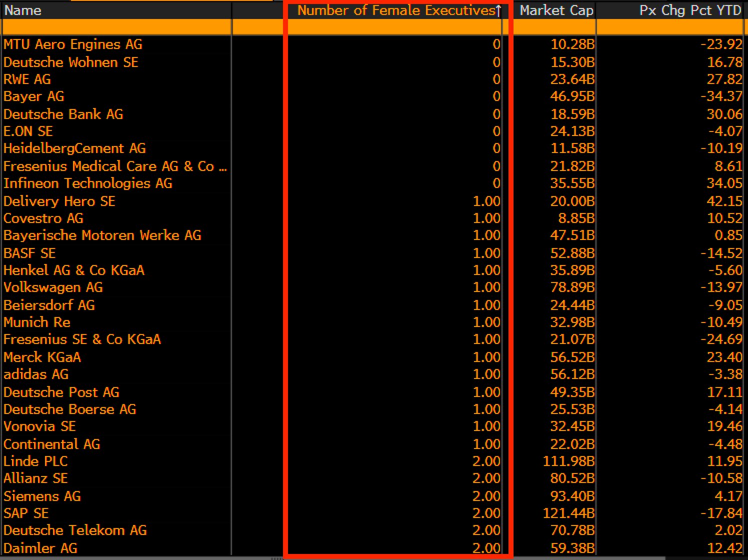Click Infineon YTD change 34.05
The width and height of the screenshot is (748, 560).
(x=724, y=183)
